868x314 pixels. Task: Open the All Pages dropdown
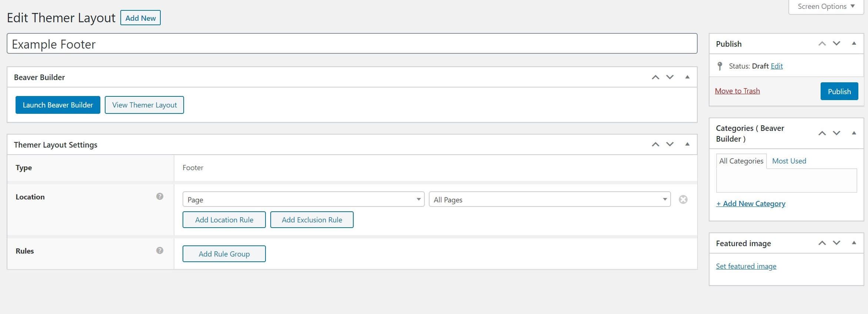click(550, 199)
